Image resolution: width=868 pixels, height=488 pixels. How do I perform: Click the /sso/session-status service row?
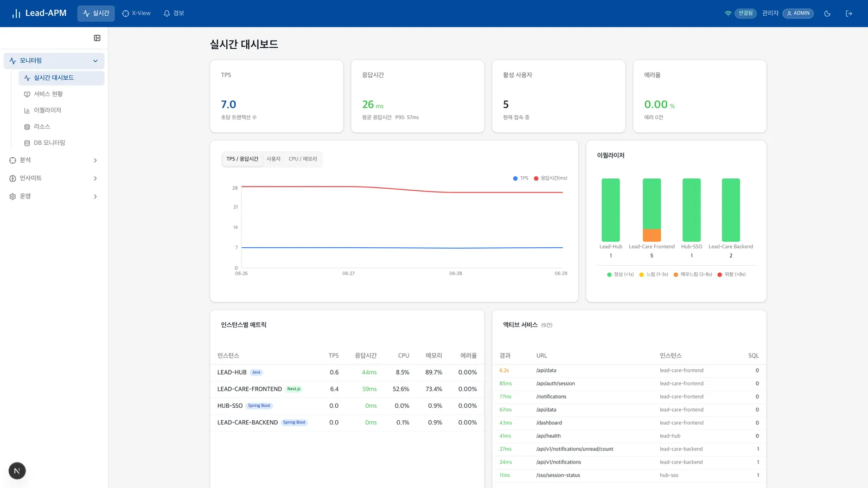pyautogui.click(x=629, y=476)
